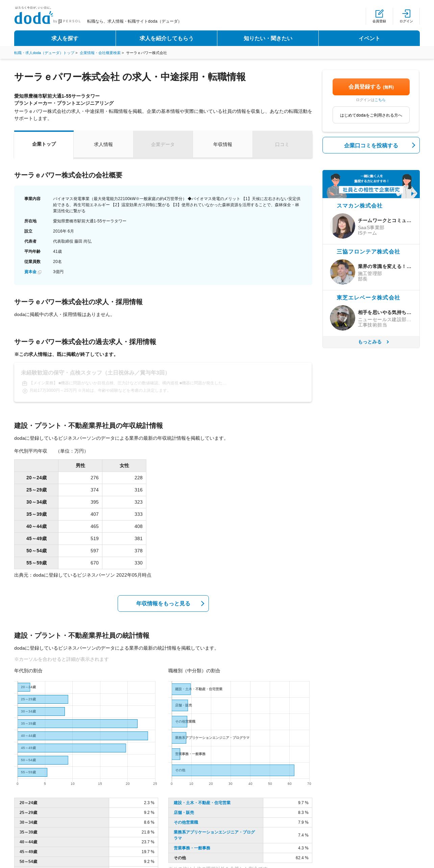Screen dimensions: 434x868
Task: Click the 40～44歳 bar in age chart
Action: point(83,736)
